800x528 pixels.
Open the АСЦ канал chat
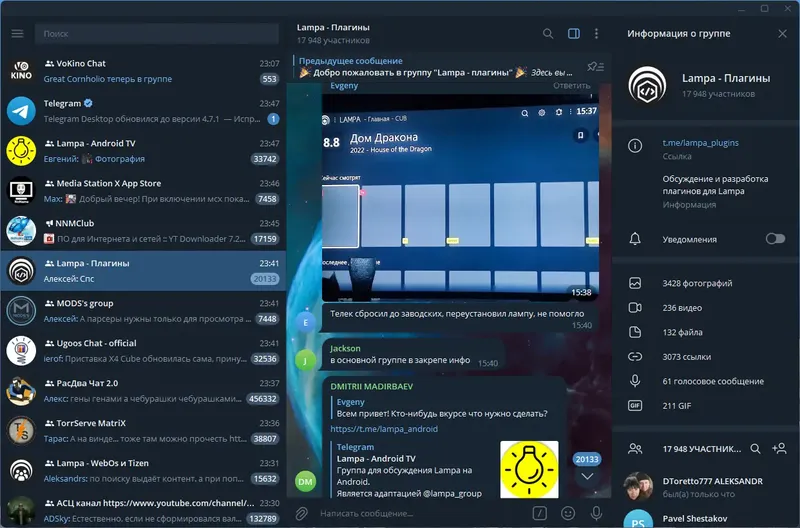coord(143,510)
